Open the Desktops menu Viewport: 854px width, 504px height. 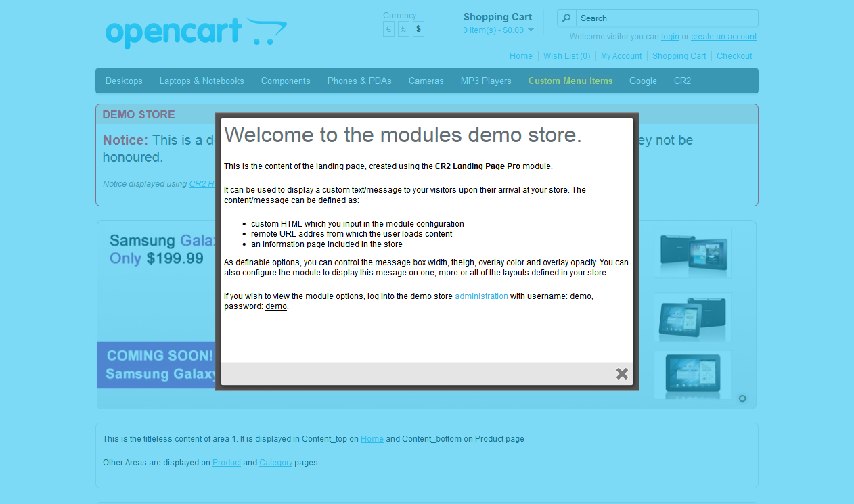click(x=124, y=81)
